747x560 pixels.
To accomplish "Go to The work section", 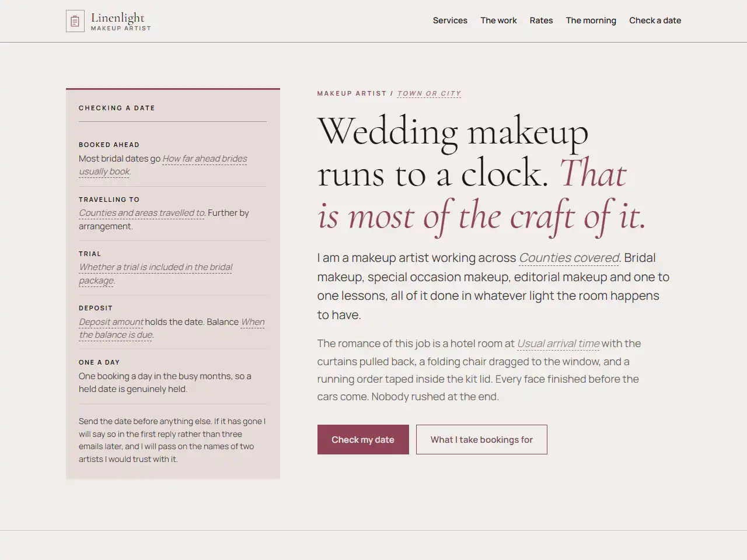I will (498, 20).
